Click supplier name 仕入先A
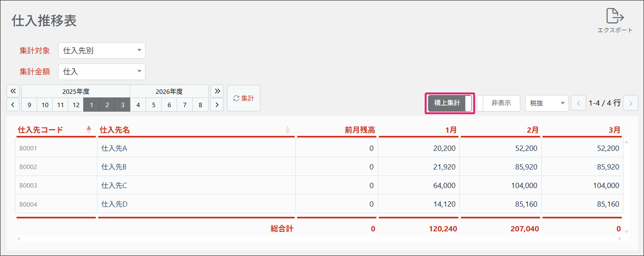Screen dimensions: 644x256 [114, 148]
